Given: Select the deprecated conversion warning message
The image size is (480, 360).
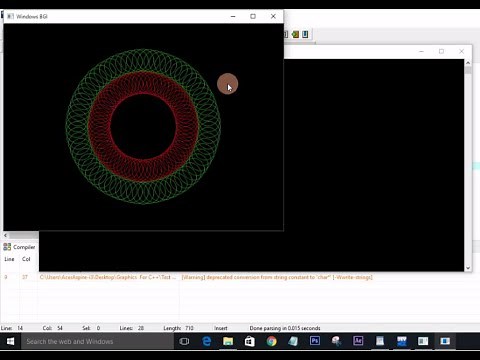Looking at the screenshot, I should point(277,277).
